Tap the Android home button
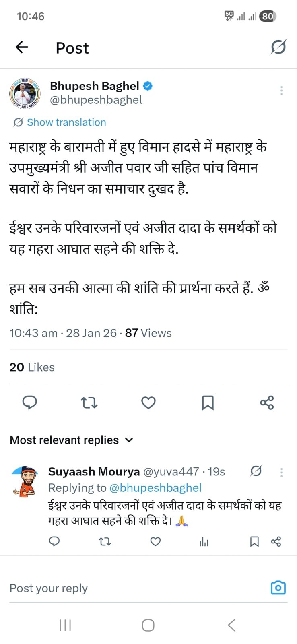 pos(148,625)
